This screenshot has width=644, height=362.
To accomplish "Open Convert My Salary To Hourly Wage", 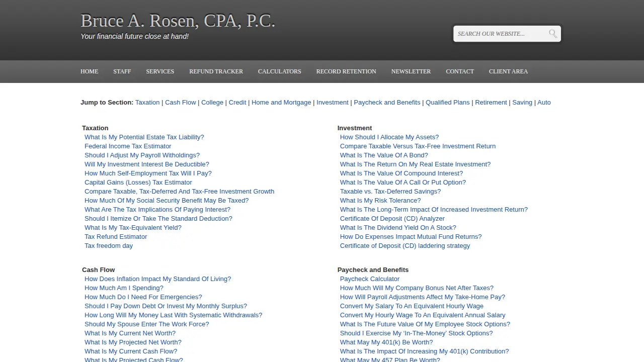I will [412, 306].
